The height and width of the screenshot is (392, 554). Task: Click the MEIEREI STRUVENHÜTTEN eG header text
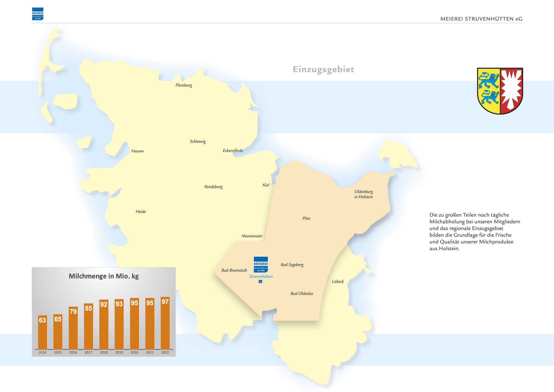(x=481, y=19)
